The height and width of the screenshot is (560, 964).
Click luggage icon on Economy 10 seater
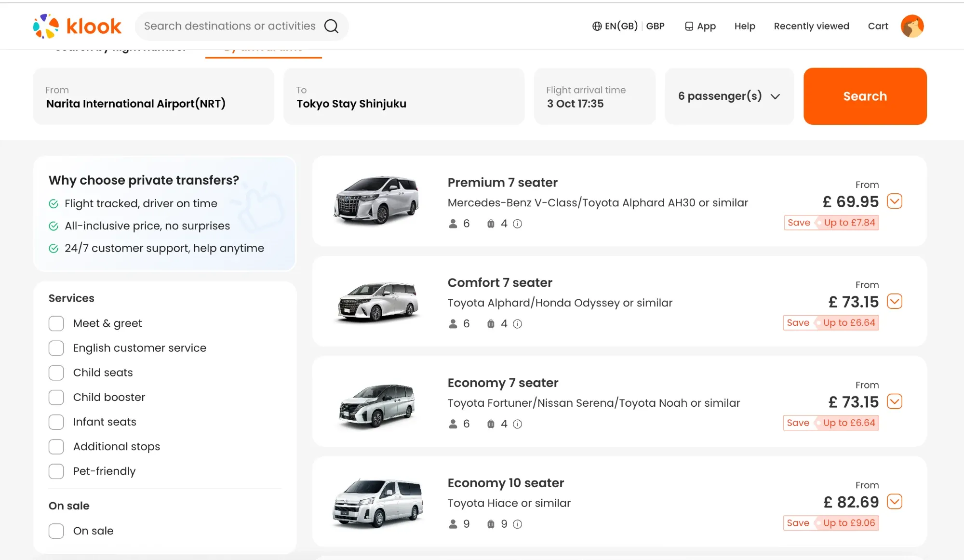point(491,524)
